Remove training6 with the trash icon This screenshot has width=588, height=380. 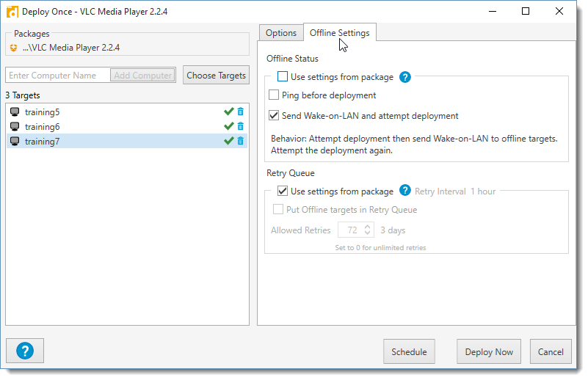click(240, 127)
